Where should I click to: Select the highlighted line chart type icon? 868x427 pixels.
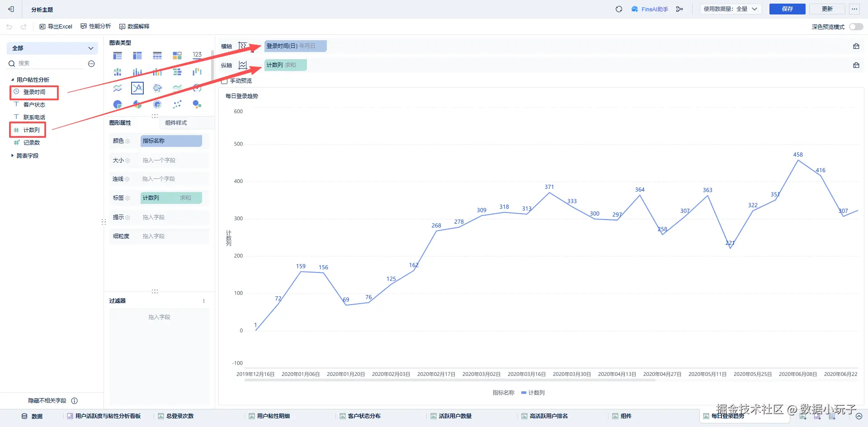coord(137,88)
